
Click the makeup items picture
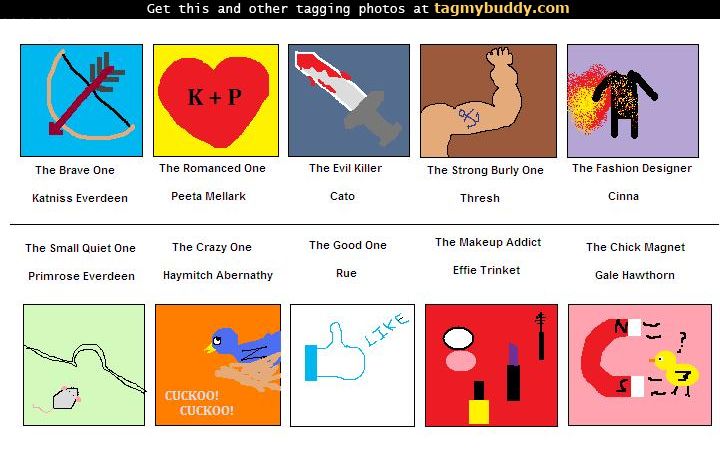491,365
